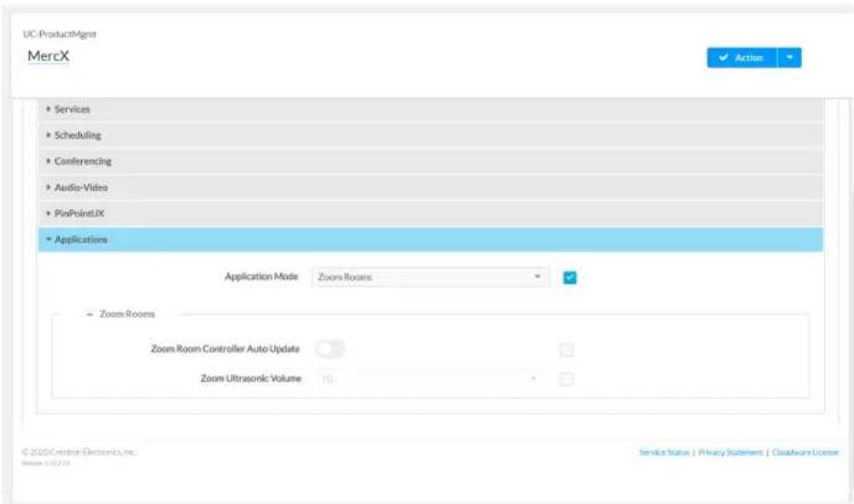Expand the Scheduling section

(431, 136)
